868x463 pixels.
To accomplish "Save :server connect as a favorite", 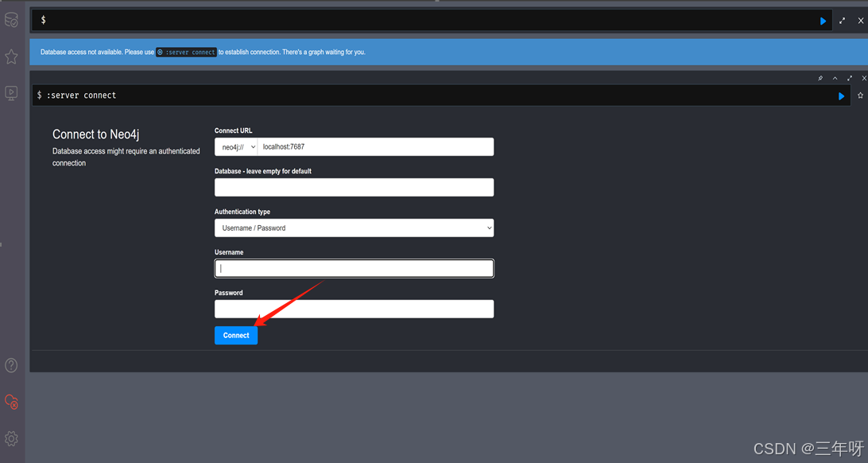I will point(860,95).
